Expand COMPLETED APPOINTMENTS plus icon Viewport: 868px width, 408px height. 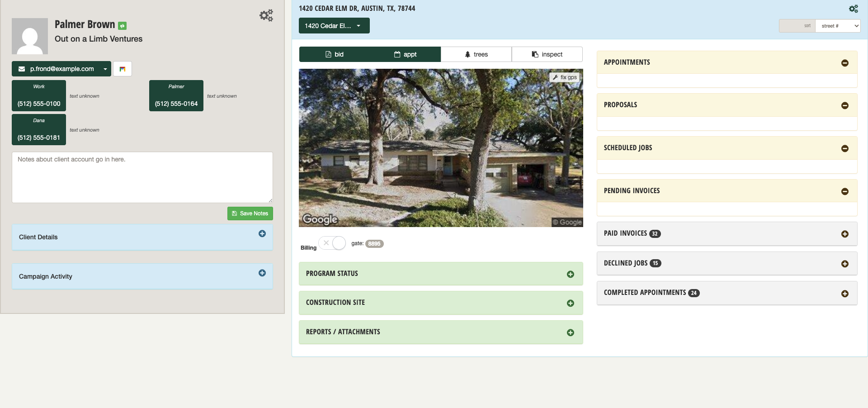[845, 294]
